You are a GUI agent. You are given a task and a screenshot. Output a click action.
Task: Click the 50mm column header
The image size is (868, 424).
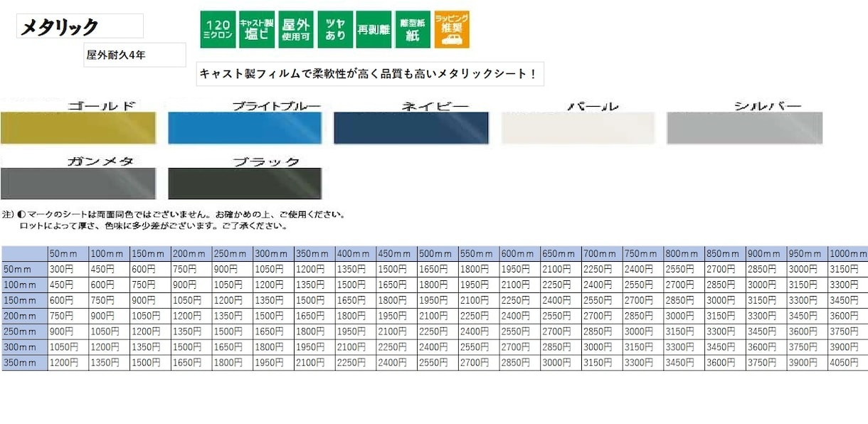tap(68, 253)
